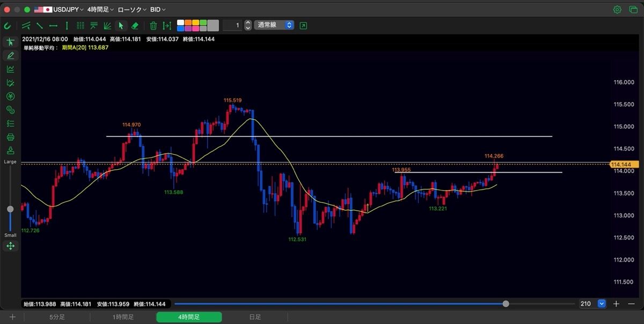This screenshot has width=644, height=324.
Task: Click the two-circles icon in the sidebar
Action: click(10, 110)
